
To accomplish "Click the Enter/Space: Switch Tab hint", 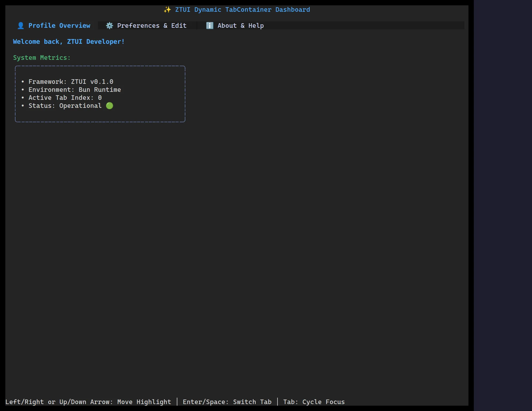I will [227, 402].
